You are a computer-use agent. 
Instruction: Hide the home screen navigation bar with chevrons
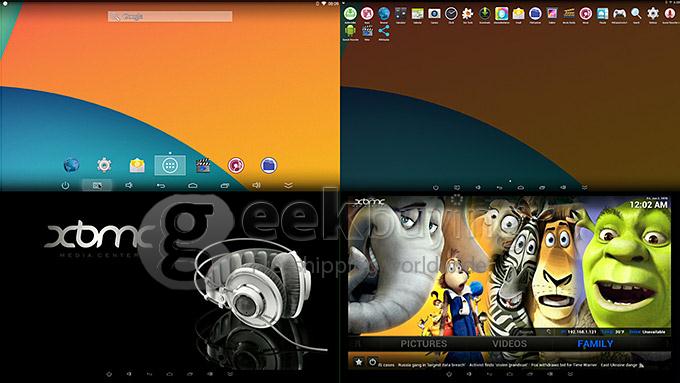point(288,186)
